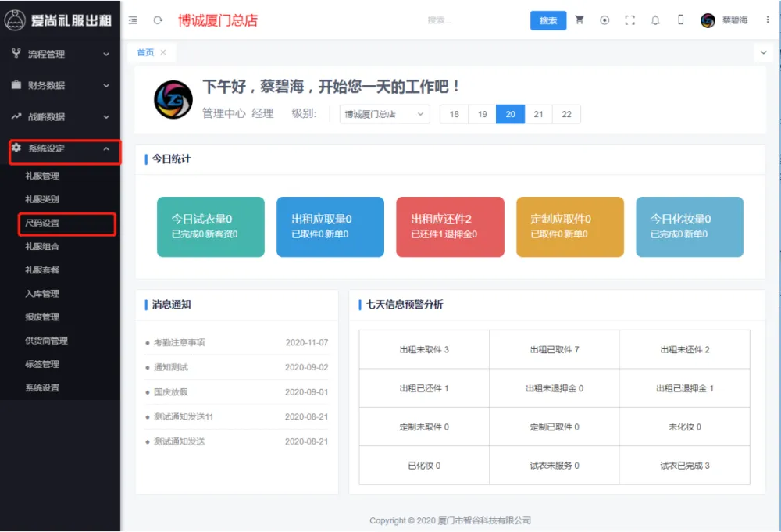The width and height of the screenshot is (781, 532).
Task: Open the 考勤注意事项 notification
Action: [180, 342]
